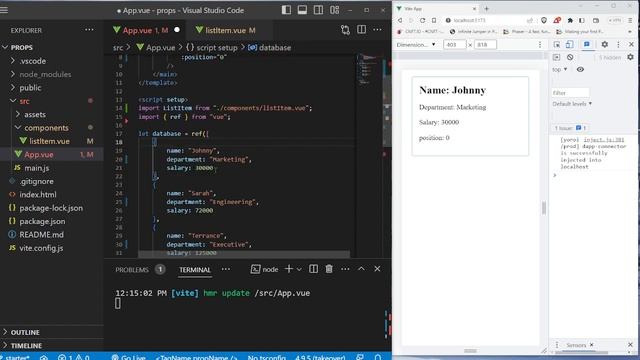Click the viewport height field 818
This screenshot has width=640, height=360.
coord(485,44)
